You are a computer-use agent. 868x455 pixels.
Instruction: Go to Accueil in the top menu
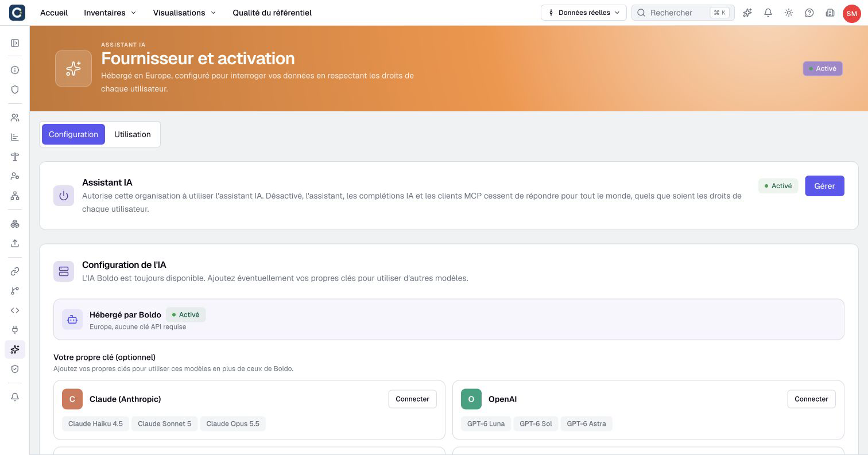(x=54, y=13)
